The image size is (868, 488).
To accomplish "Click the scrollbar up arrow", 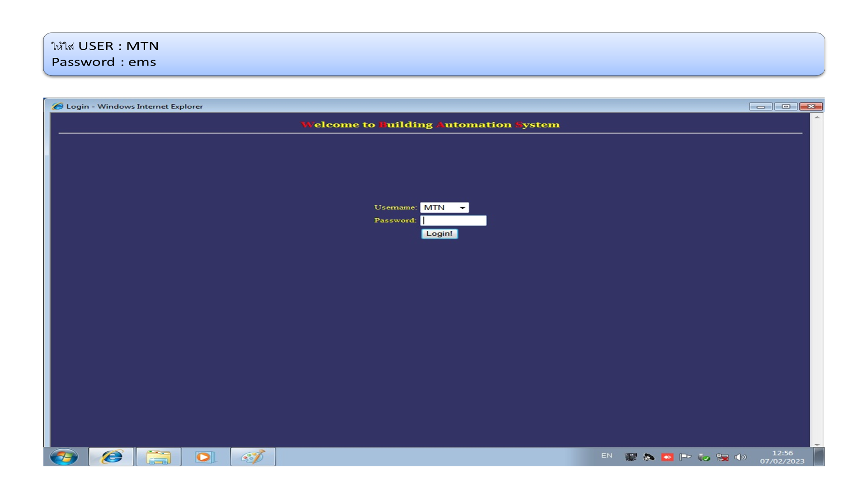I will click(x=817, y=117).
